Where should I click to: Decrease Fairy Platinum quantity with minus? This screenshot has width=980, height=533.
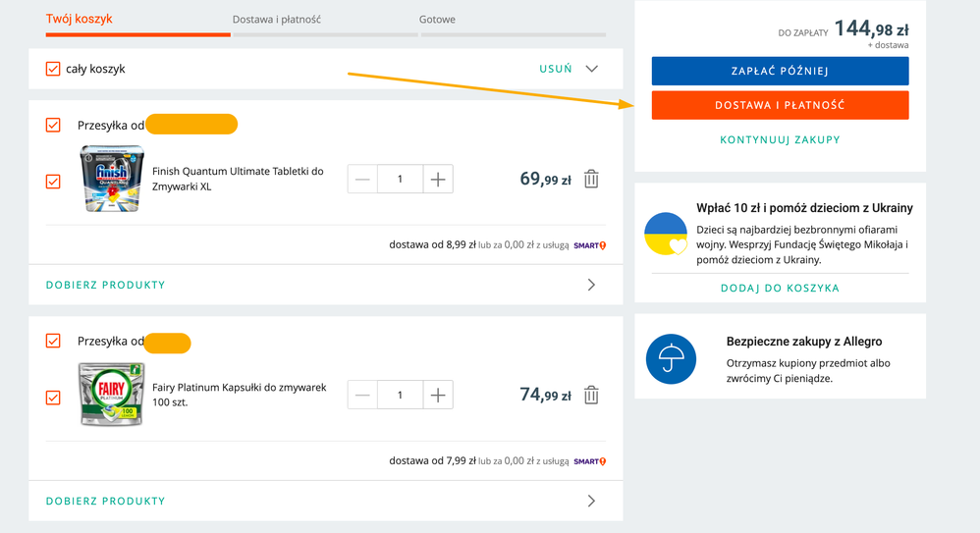tap(362, 395)
